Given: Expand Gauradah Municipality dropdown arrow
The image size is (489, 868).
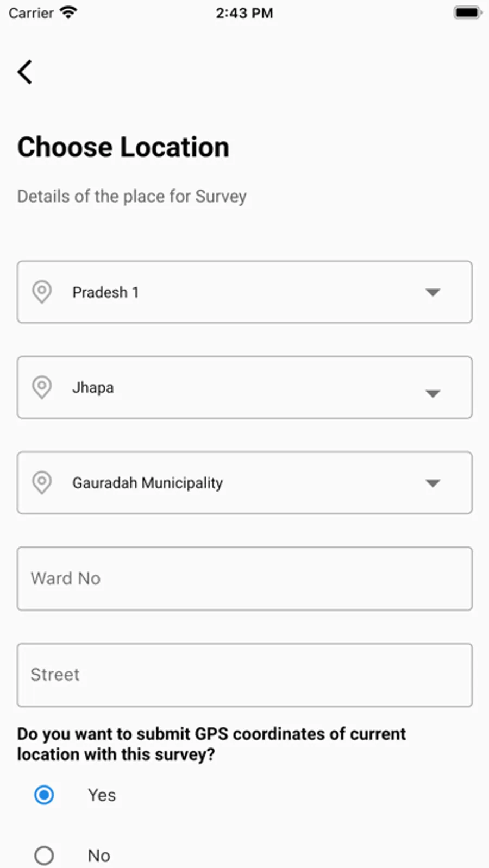Looking at the screenshot, I should point(432,483).
